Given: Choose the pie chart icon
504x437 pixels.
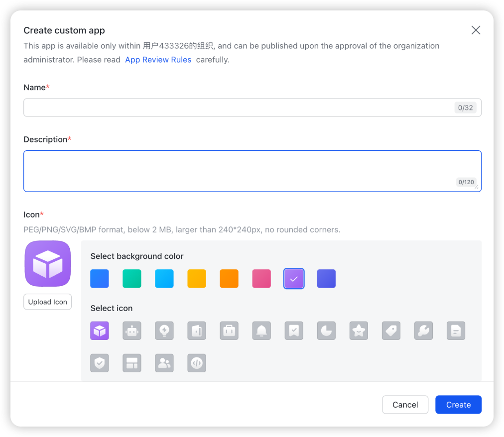Looking at the screenshot, I should tap(326, 330).
